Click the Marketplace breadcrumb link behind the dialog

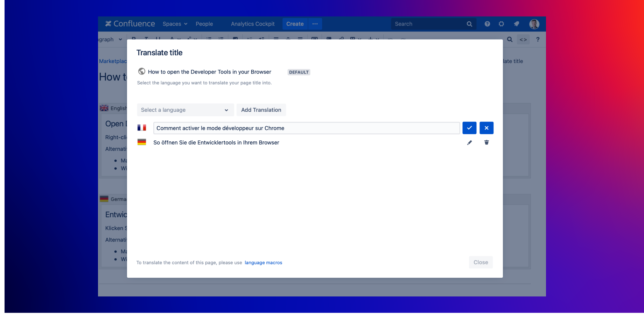[x=113, y=61]
